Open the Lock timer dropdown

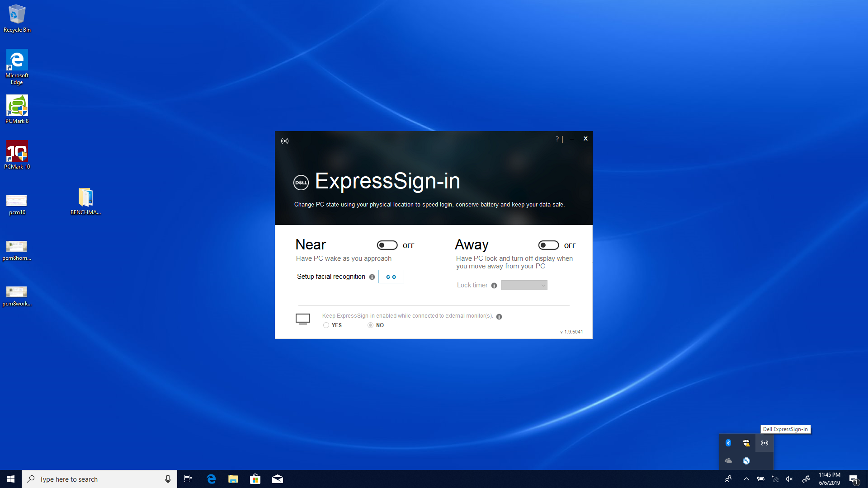coord(524,285)
